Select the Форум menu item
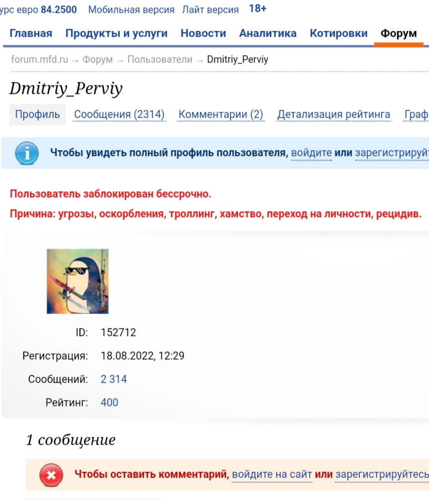The width and height of the screenshot is (429, 504). [x=399, y=33]
